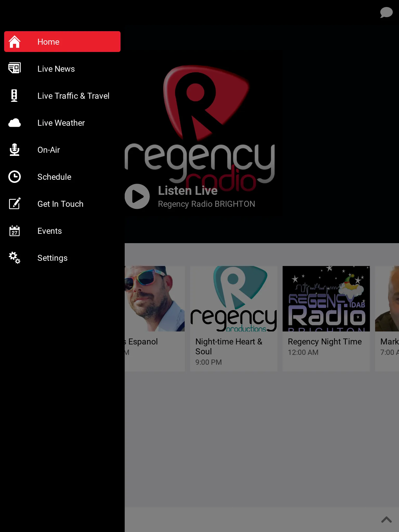Tap the Get In Touch pencil icon
Viewport: 399px width, 532px height.
15,203
